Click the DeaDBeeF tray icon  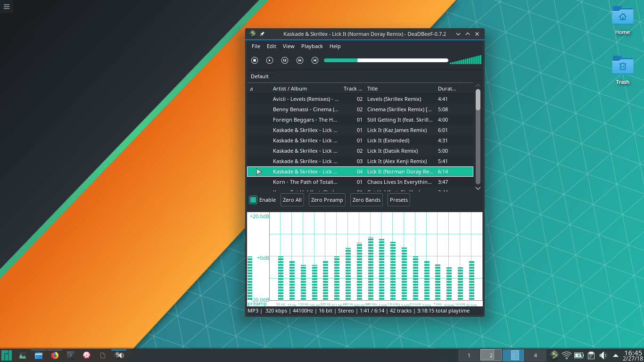(555, 355)
